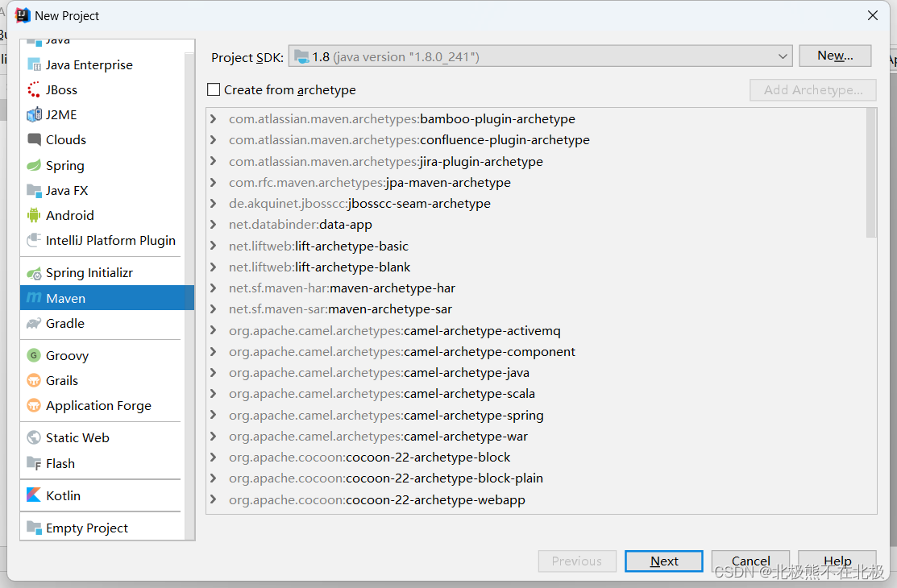Select Gradle project type label

click(x=65, y=323)
